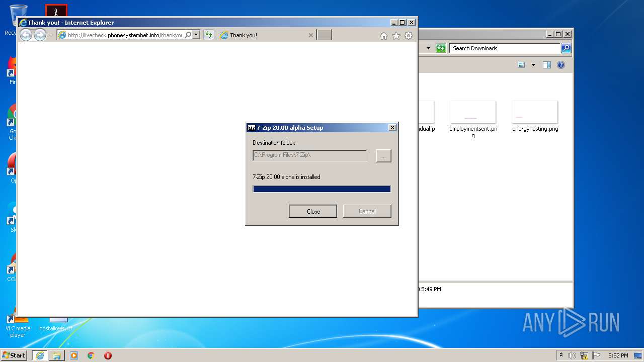
Task: Click the Windows Explorer taskbar folder icon
Action: click(57, 355)
